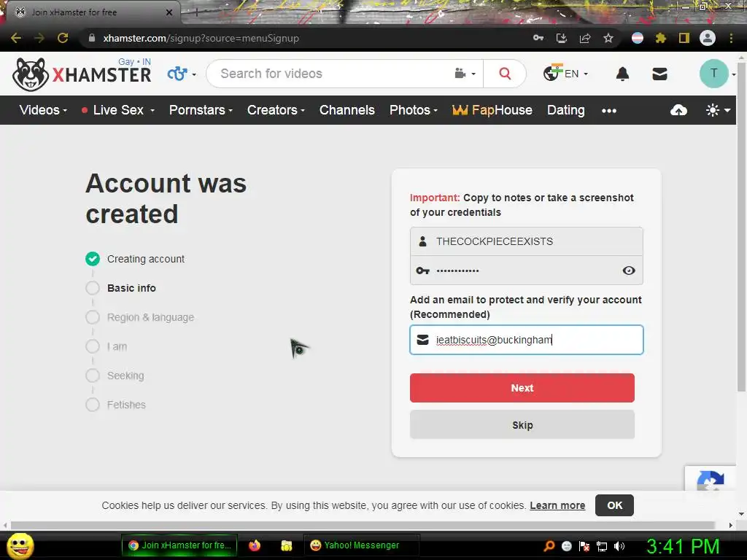
Task: Click the red search magnifier button
Action: pos(505,74)
